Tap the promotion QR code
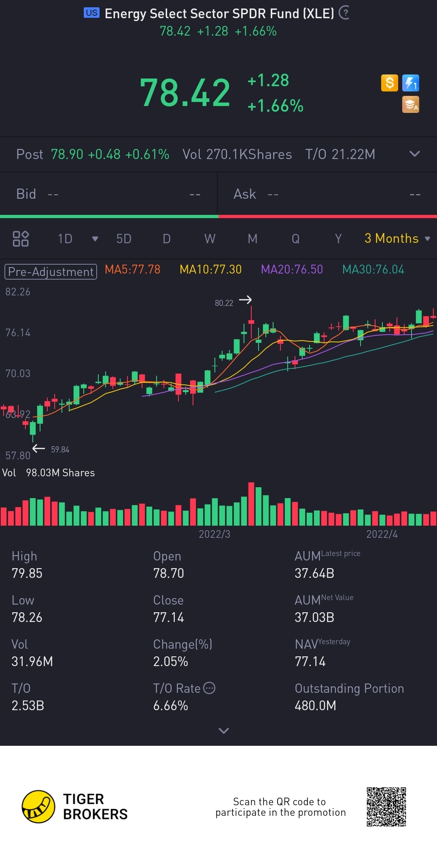The height and width of the screenshot is (868, 437). click(x=386, y=806)
